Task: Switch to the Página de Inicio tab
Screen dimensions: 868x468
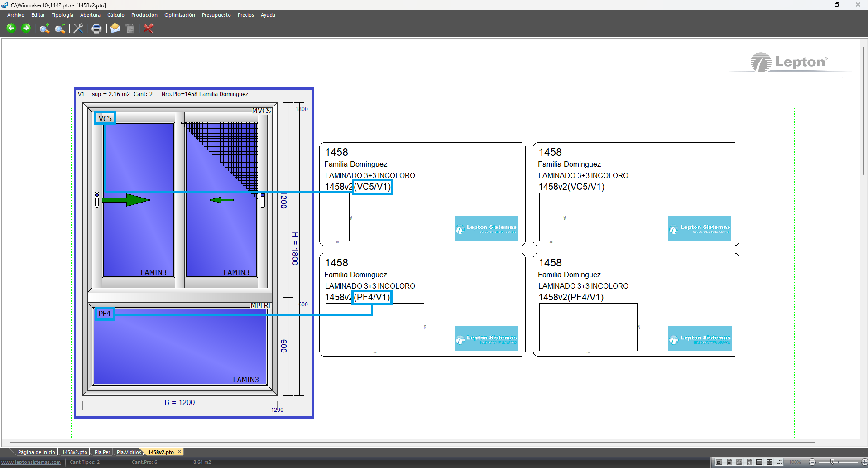Action: [x=36, y=452]
